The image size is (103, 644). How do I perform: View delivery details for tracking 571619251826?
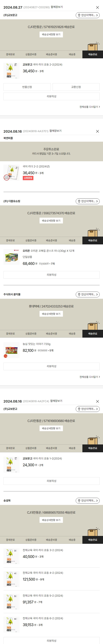click(51, 35)
